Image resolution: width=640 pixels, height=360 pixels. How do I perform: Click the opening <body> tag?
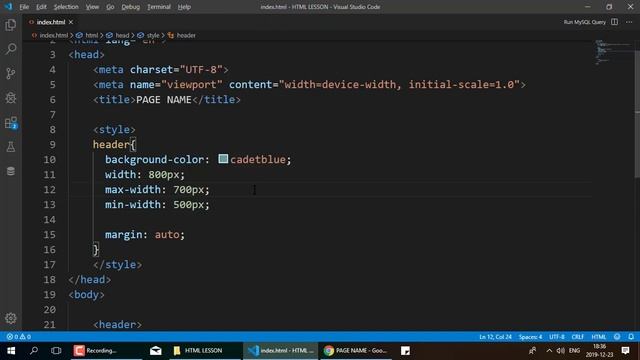pyautogui.click(x=87, y=295)
